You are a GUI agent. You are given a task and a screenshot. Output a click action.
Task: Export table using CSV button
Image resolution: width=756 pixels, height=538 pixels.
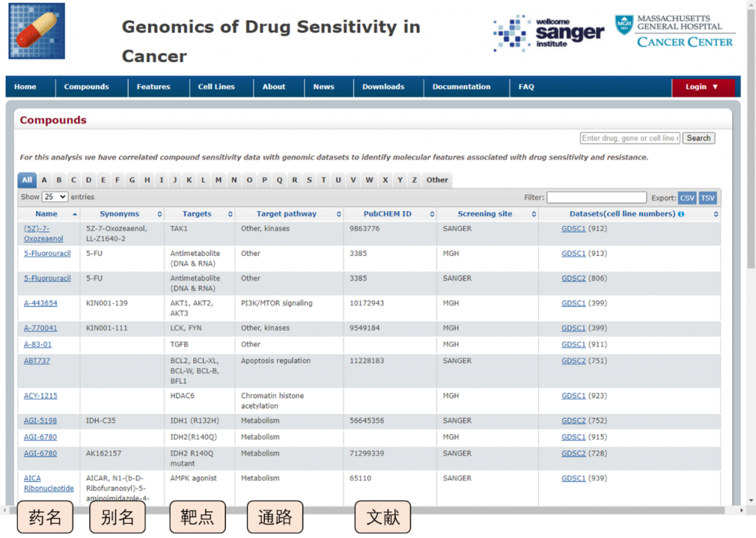(687, 198)
